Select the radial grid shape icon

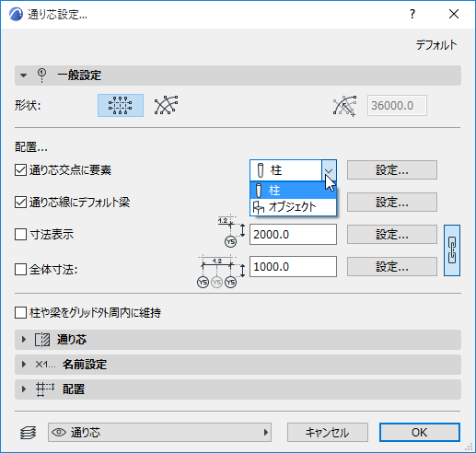coord(166,105)
